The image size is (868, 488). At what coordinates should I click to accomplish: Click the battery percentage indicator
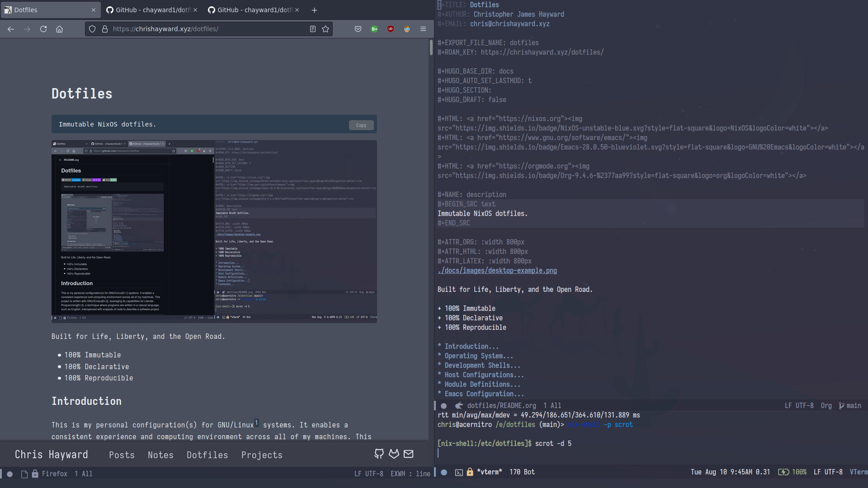[x=799, y=471]
